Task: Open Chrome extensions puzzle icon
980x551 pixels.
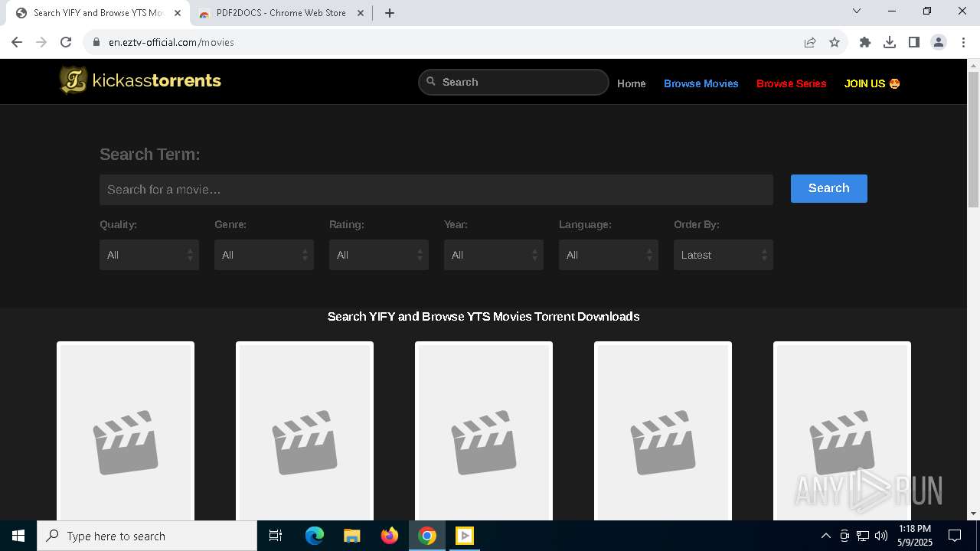Action: tap(865, 42)
